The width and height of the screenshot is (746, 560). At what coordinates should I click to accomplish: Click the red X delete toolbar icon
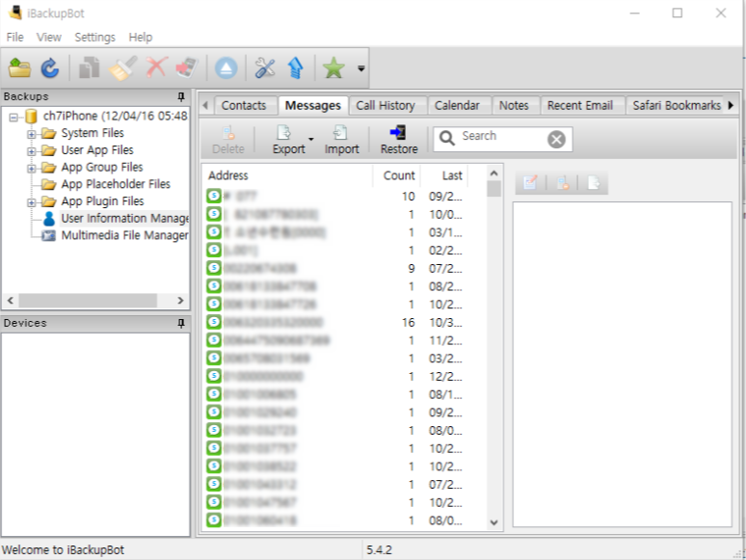coord(156,67)
